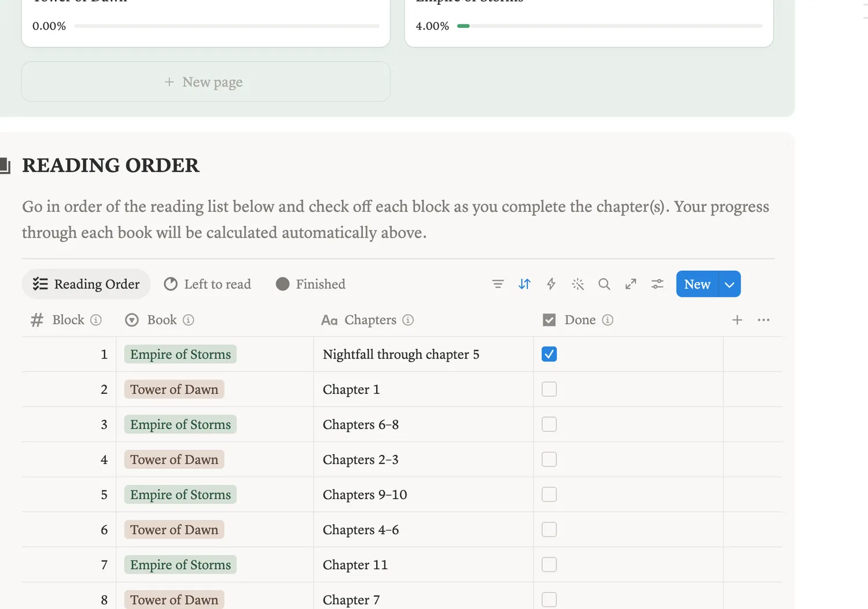Click the sort arrows icon
The width and height of the screenshot is (868, 609).
pos(524,284)
